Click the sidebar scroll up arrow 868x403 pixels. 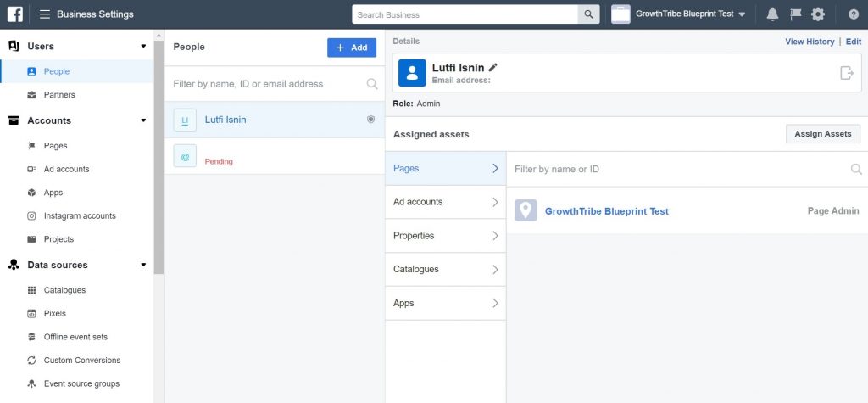(159, 36)
